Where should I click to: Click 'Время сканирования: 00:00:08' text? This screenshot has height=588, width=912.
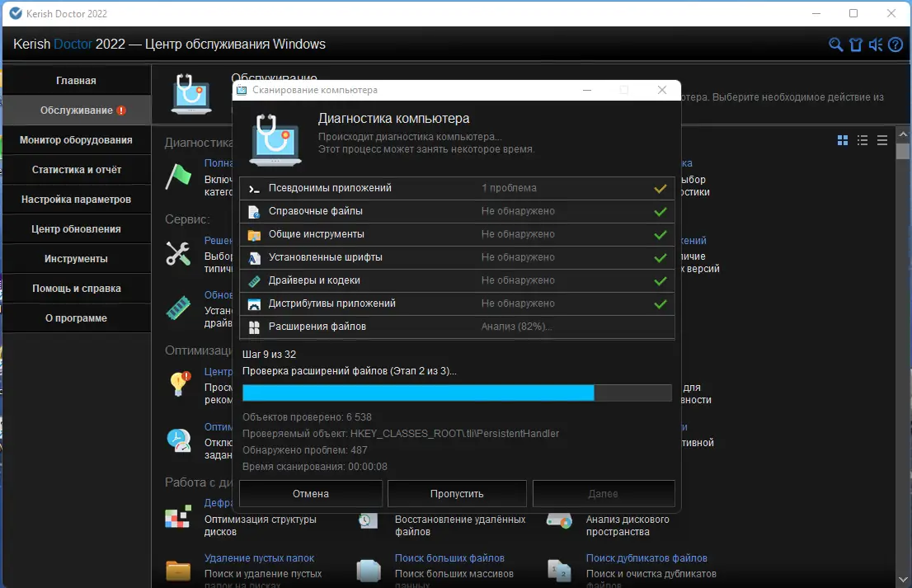point(315,467)
